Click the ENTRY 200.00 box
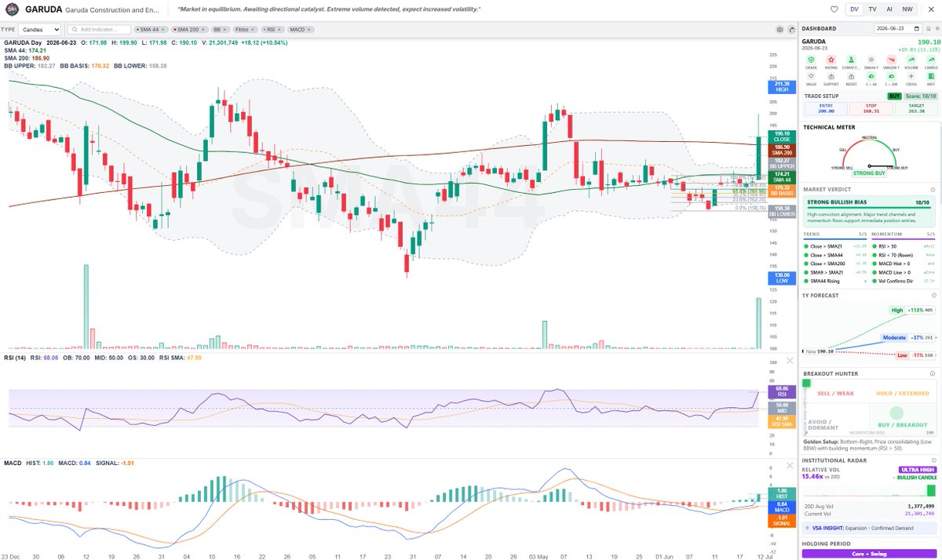This screenshot has height=560, width=942. click(x=826, y=109)
